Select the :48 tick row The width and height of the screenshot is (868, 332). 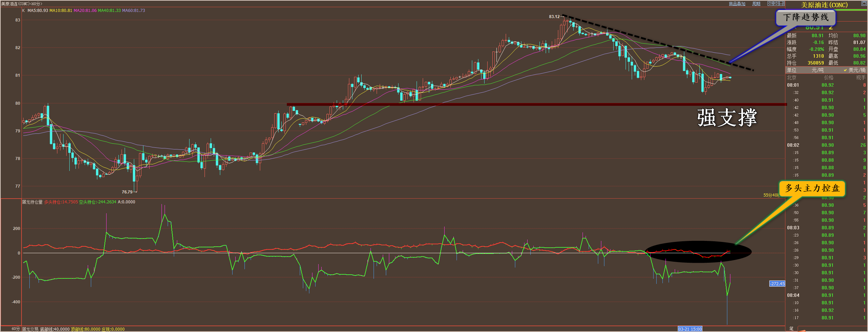pyautogui.click(x=826, y=122)
